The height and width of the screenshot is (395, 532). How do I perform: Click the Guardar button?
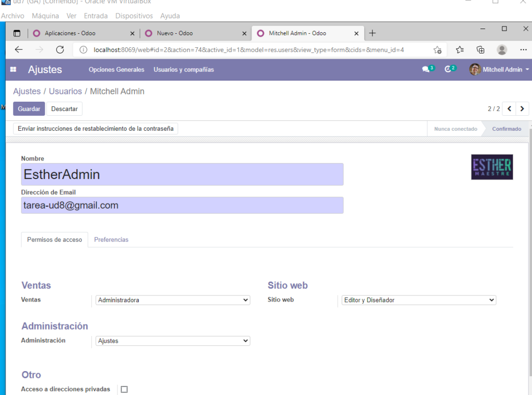(29, 109)
